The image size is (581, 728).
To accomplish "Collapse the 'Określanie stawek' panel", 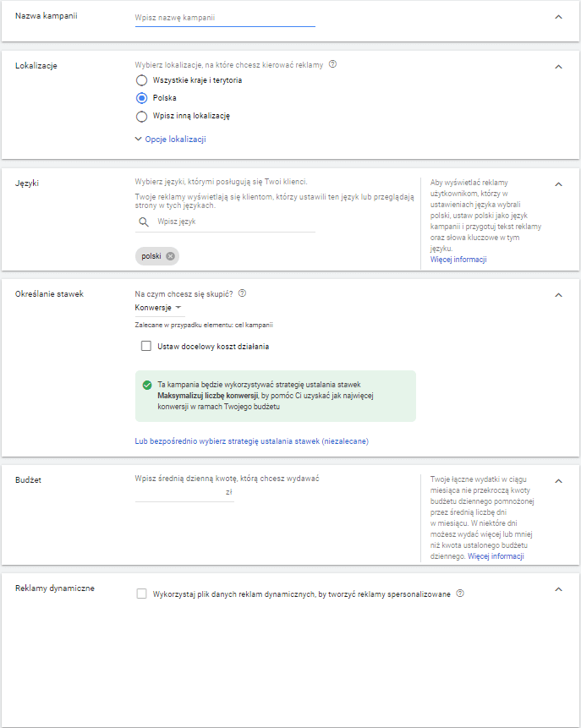I will (x=558, y=295).
